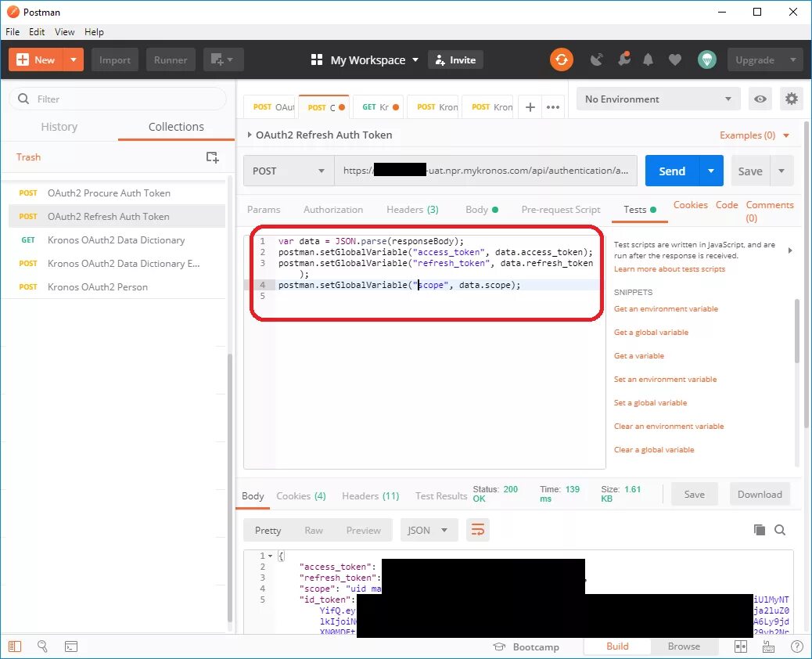Click the new collection icon
812x659 pixels.
click(x=212, y=157)
